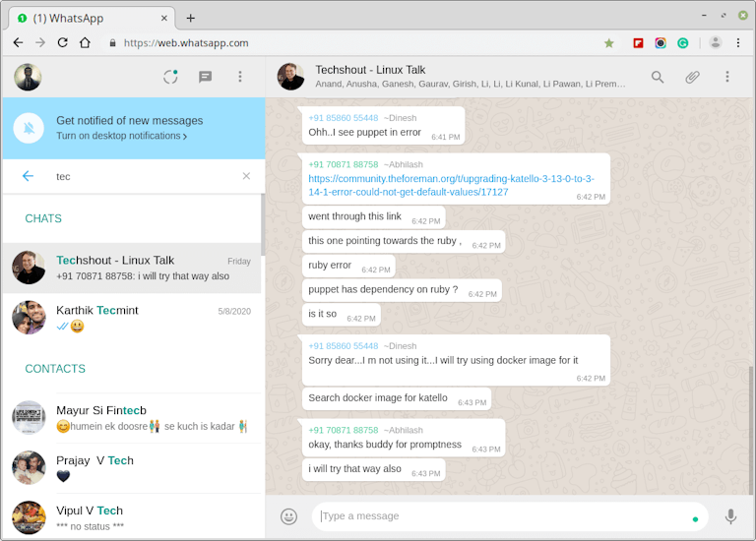The width and height of the screenshot is (756, 541).
Task: Open the emoji picker
Action: (288, 517)
